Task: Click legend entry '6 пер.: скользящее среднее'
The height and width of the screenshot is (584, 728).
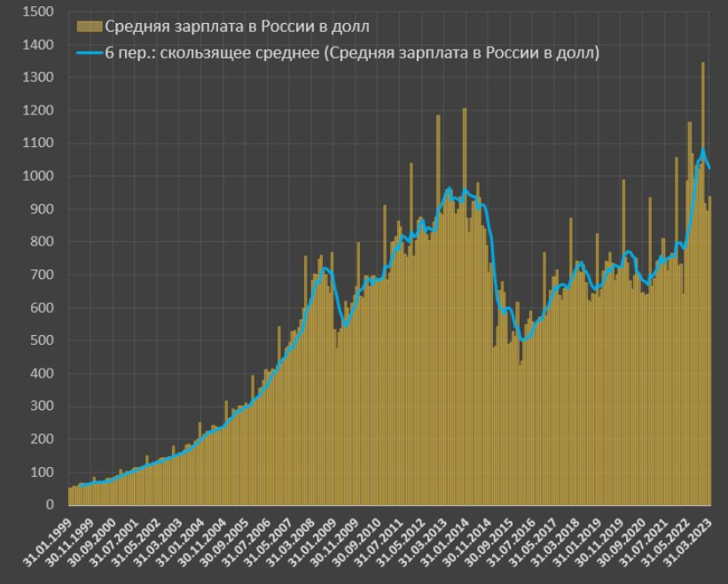Action: (337, 53)
